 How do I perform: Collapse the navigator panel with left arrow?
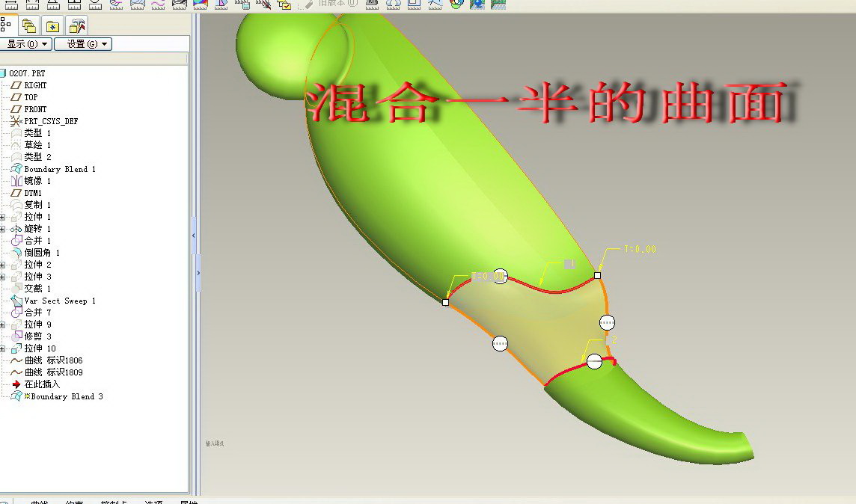click(x=193, y=236)
